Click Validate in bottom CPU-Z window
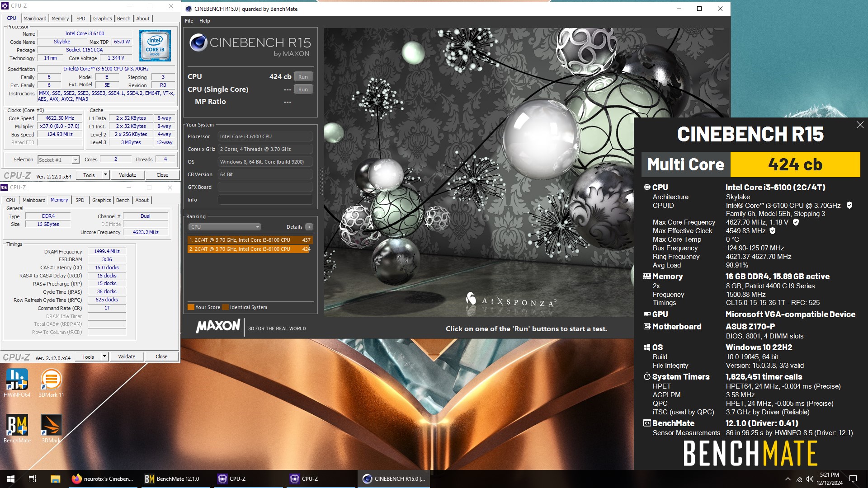 [x=127, y=357]
